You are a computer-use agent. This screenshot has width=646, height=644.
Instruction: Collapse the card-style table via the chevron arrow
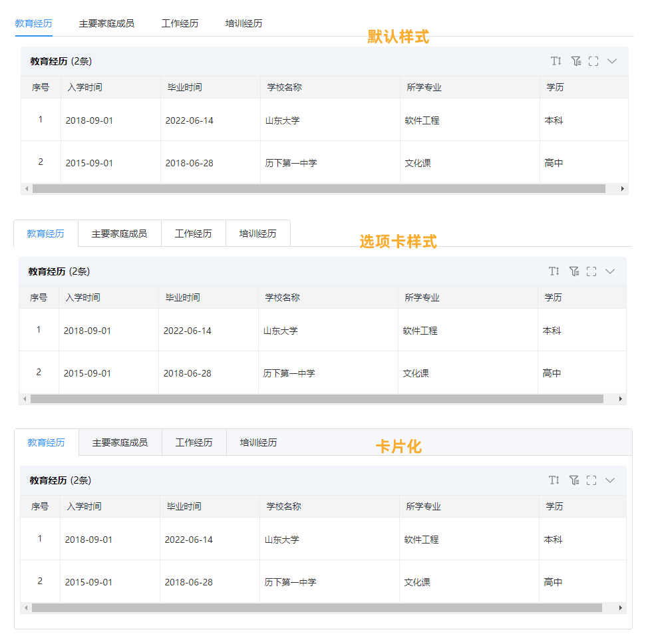tap(610, 480)
